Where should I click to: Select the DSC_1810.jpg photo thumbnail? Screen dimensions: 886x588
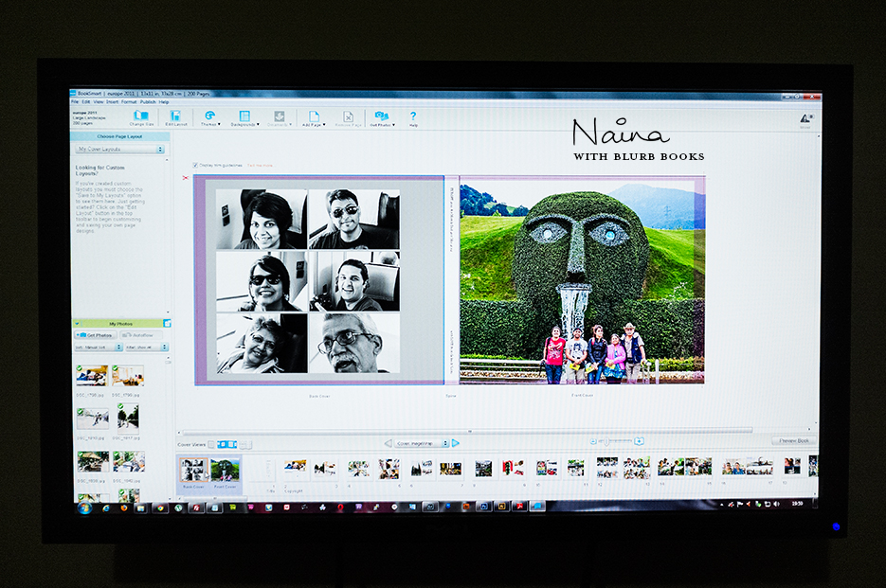93,419
